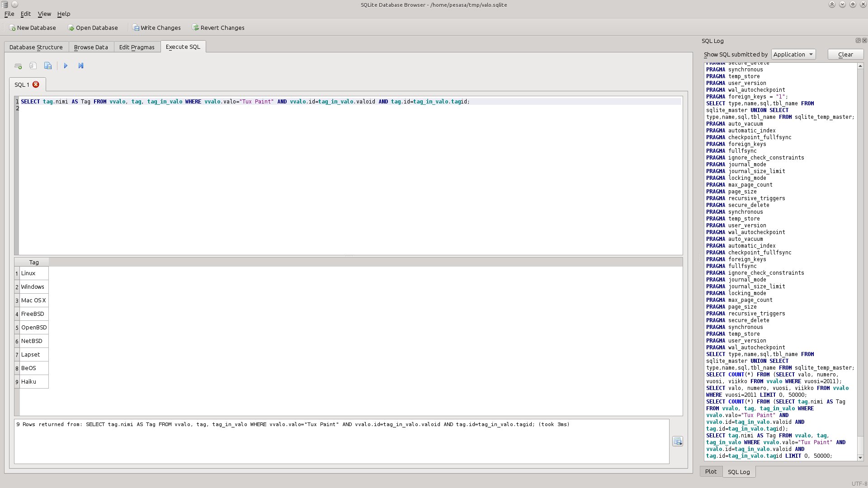Select the Mac OS X result cell
This screenshot has width=868, height=488.
pos(34,300)
